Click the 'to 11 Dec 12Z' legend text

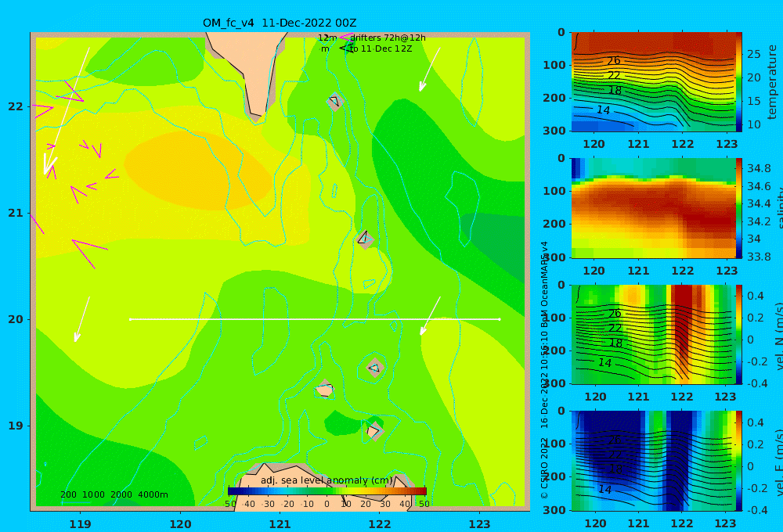(x=381, y=49)
